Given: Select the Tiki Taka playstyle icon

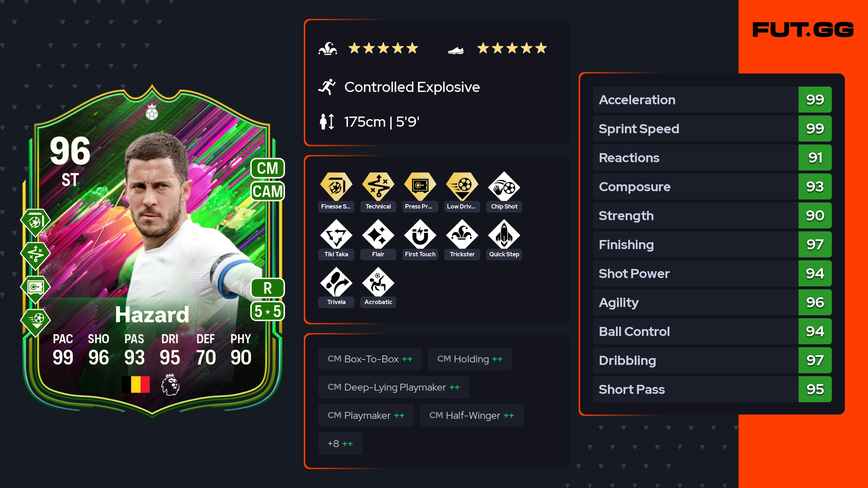Looking at the screenshot, I should pyautogui.click(x=336, y=234).
